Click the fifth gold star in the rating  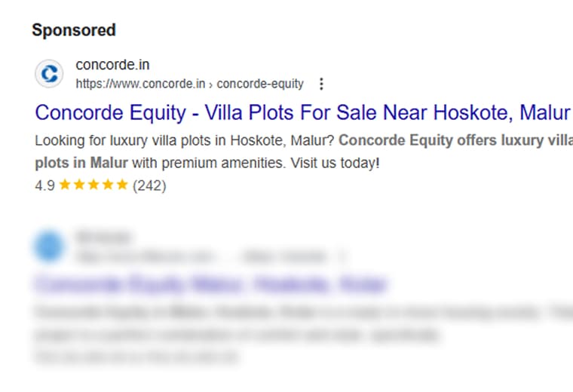pos(122,185)
